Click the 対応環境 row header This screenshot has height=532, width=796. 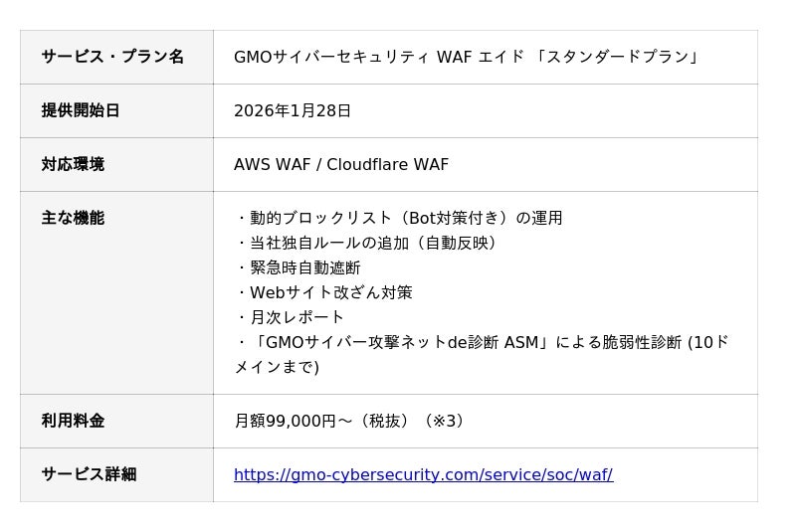73,164
